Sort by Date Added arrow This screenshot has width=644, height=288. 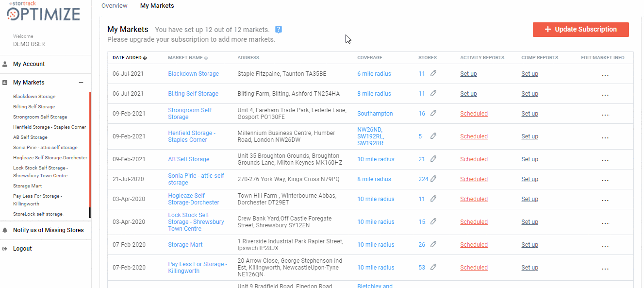tap(145, 58)
